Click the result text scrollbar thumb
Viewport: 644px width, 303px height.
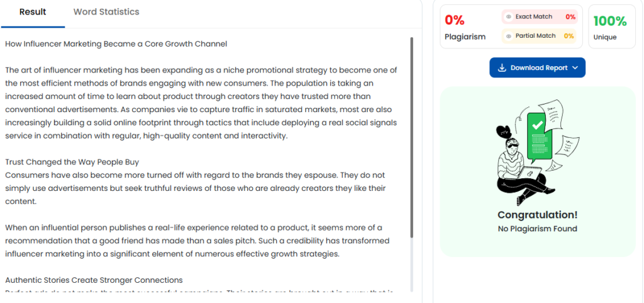coord(411,137)
